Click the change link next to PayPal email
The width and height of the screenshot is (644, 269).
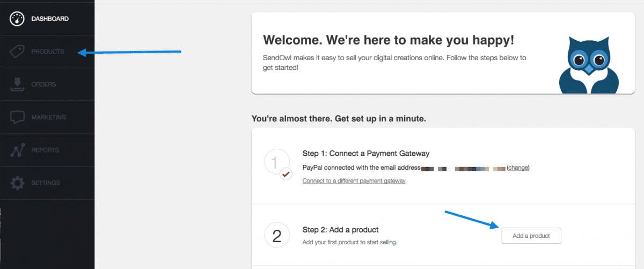pos(518,168)
